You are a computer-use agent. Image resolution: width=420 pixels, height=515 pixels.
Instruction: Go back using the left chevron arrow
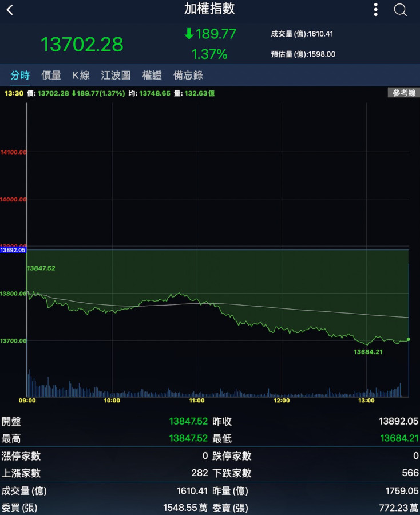click(x=10, y=10)
